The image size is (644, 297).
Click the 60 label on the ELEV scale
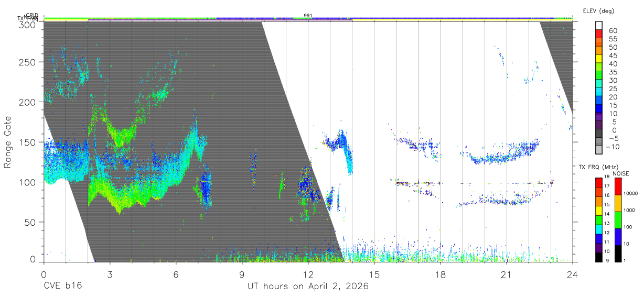(x=613, y=31)
